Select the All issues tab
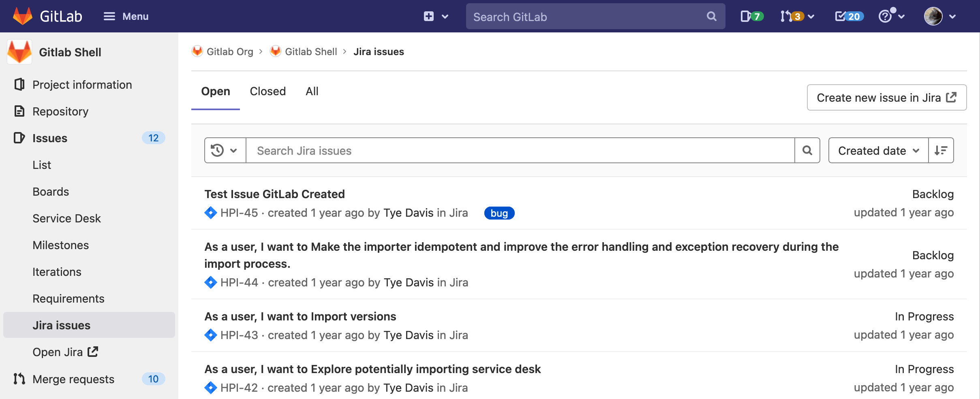The image size is (980, 399). [x=311, y=91]
